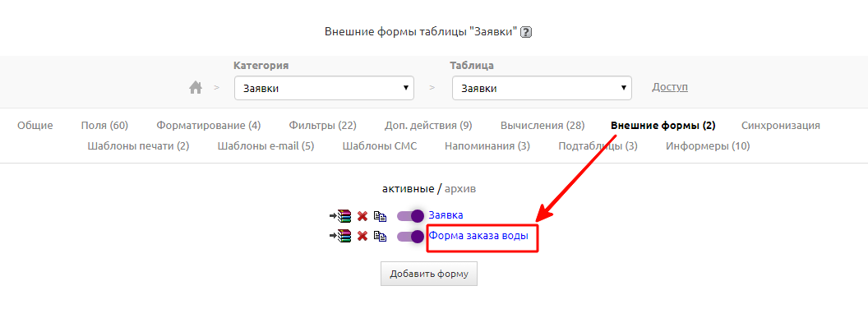
Task: Disable the Заявка form toggle
Action: coord(410,216)
